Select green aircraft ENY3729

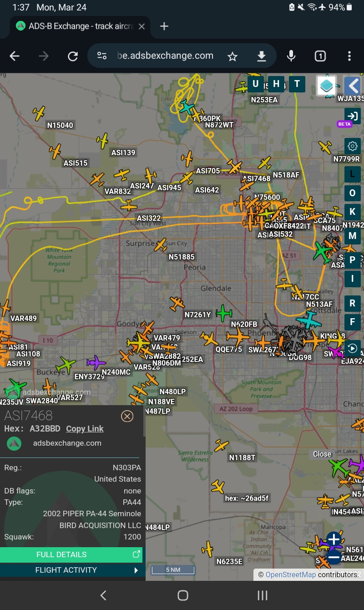point(66,365)
